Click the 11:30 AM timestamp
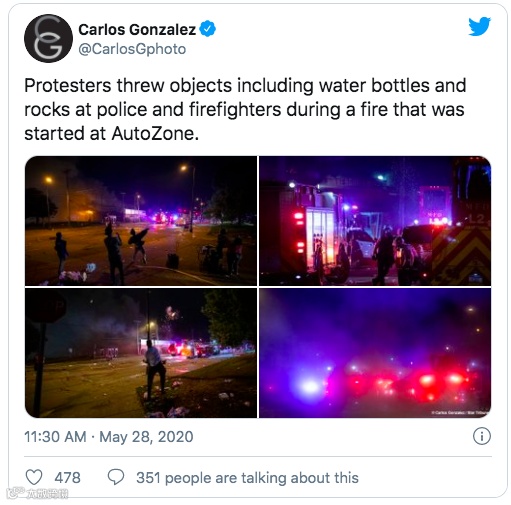 pos(55,437)
